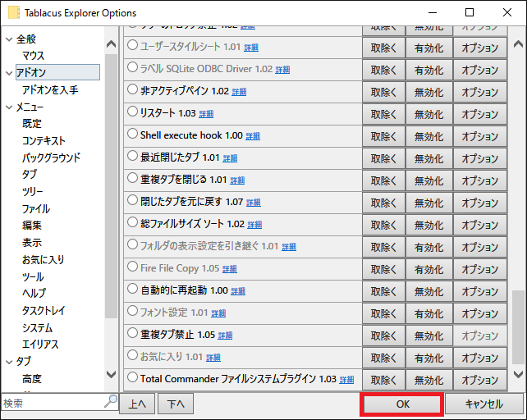The image size is (527, 420).
Task: Click the Tablacus Explorer folder title icon
Action: point(14,13)
